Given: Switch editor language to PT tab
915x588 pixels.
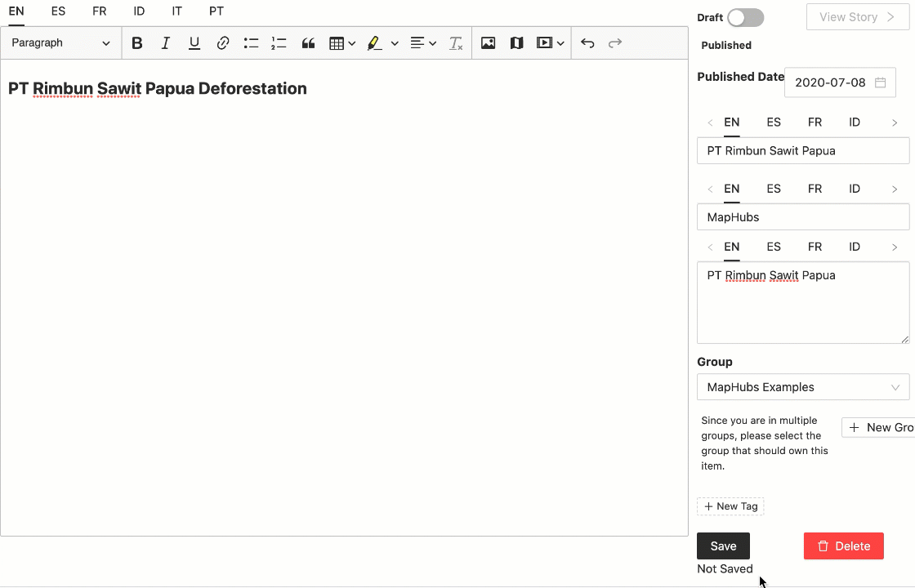Looking at the screenshot, I should pos(216,11).
